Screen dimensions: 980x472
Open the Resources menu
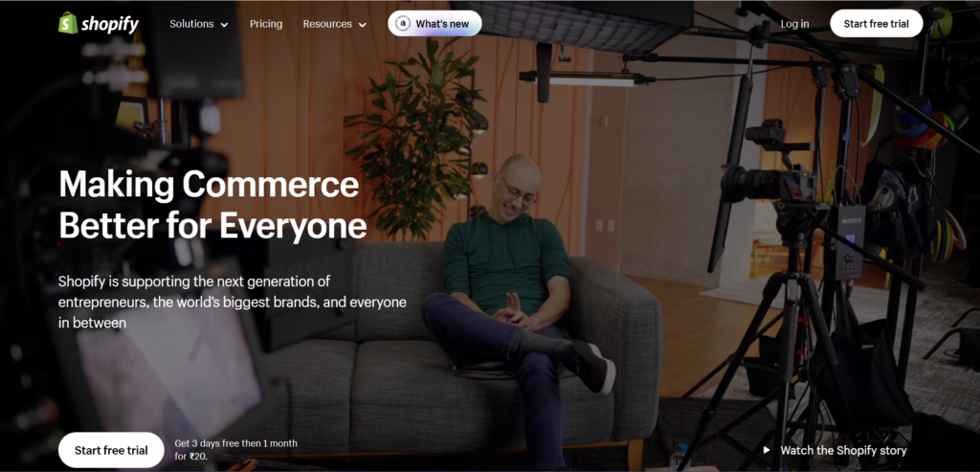[334, 24]
